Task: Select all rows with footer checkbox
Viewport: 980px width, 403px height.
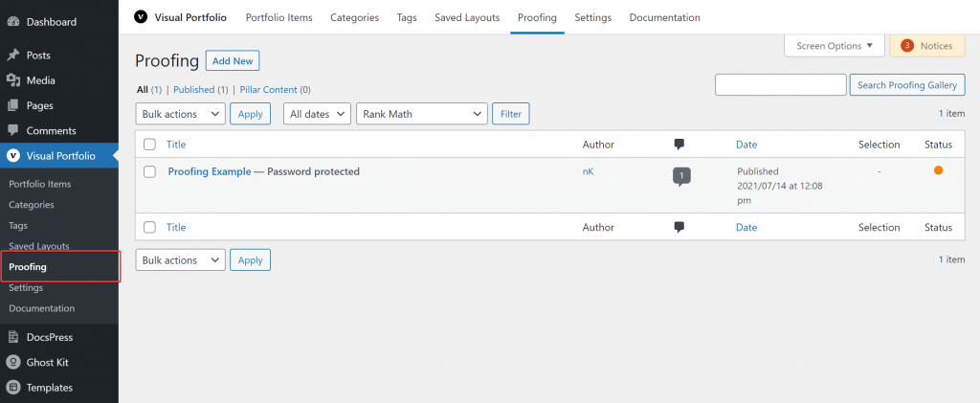Action: click(149, 228)
